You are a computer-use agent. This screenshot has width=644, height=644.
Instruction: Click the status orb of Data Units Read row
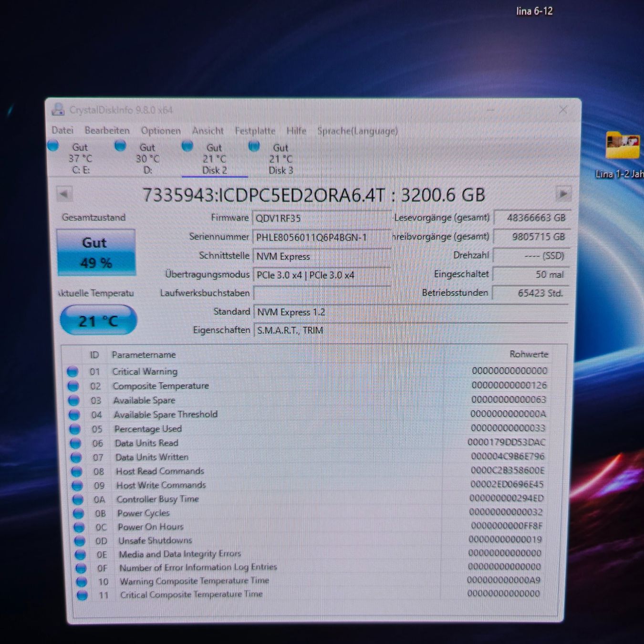(75, 443)
